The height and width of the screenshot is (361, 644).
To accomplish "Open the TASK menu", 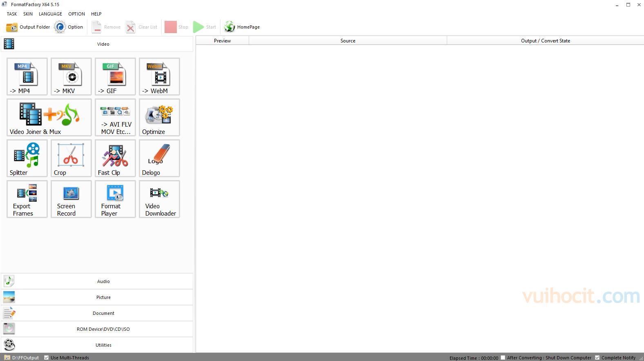I will coord(12,14).
